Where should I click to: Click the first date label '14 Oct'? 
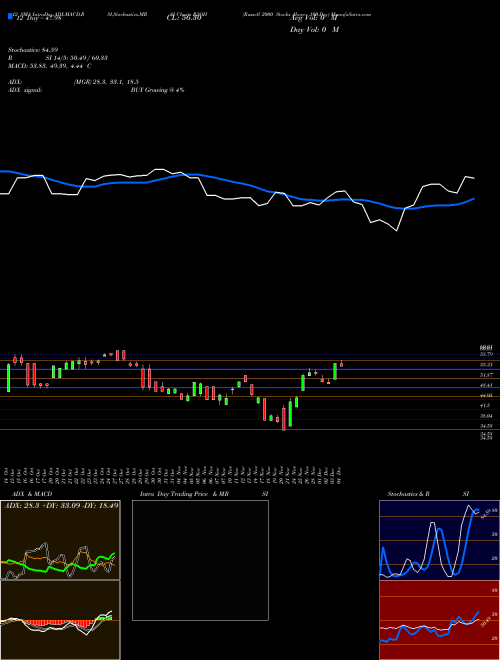tap(8, 475)
